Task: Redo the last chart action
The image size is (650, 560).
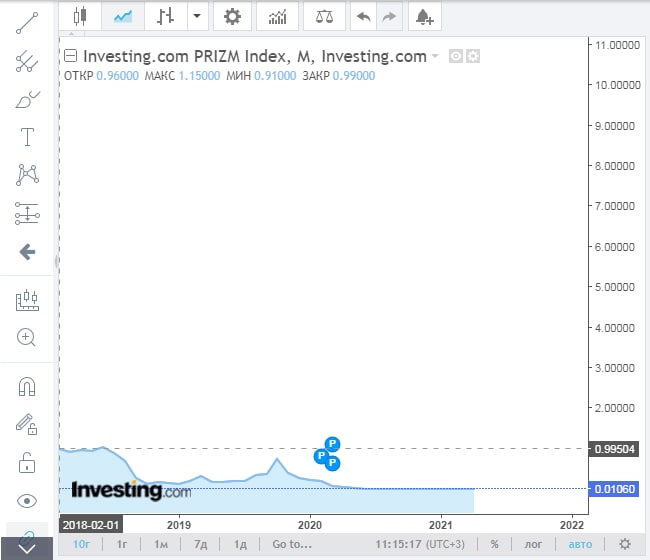Action: pos(389,17)
